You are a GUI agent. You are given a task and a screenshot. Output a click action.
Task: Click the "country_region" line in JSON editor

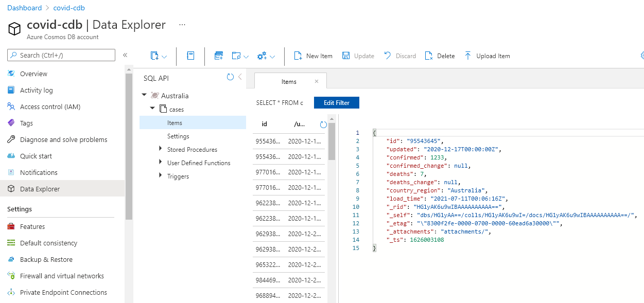tap(437, 190)
